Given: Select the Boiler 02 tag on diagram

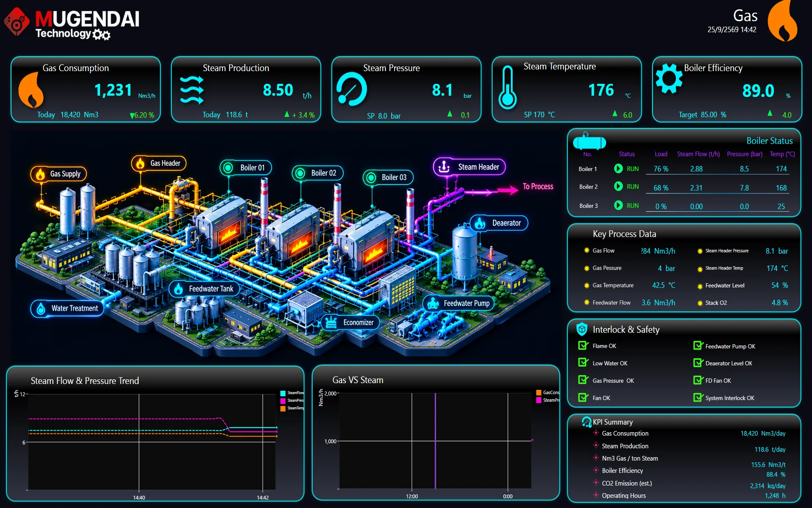Looking at the screenshot, I should [318, 173].
